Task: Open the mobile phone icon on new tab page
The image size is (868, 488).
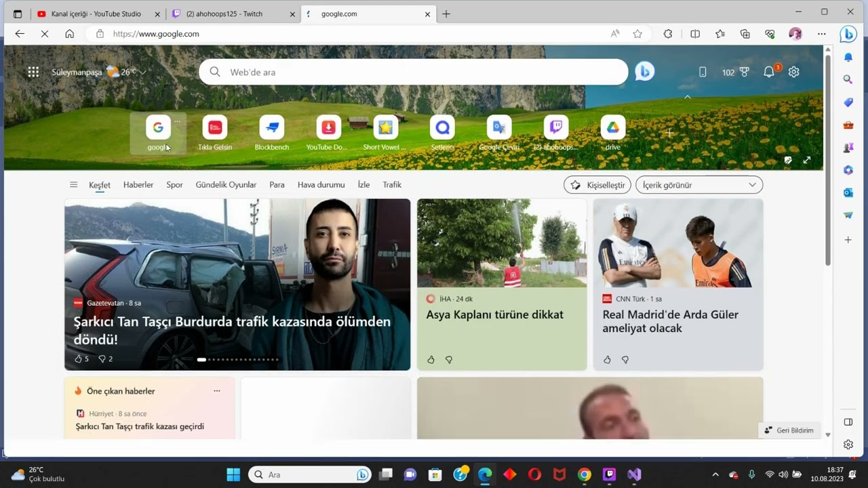Action: click(x=703, y=72)
